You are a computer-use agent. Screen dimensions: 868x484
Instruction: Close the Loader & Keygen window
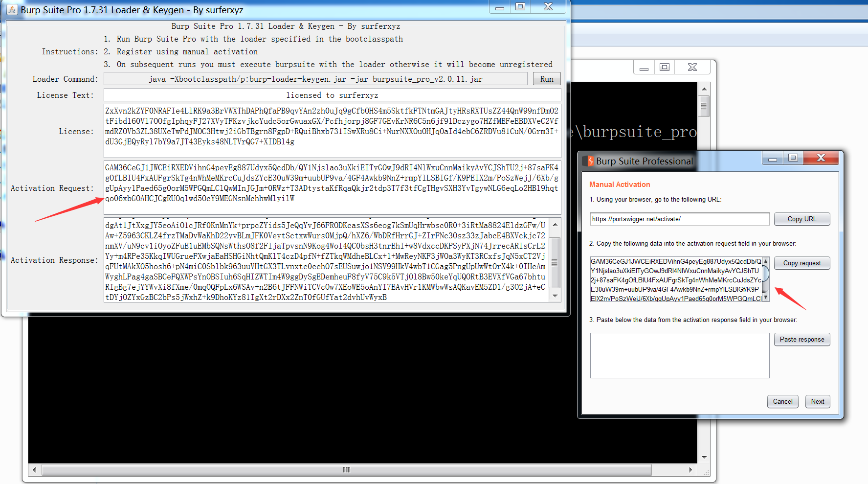(548, 7)
